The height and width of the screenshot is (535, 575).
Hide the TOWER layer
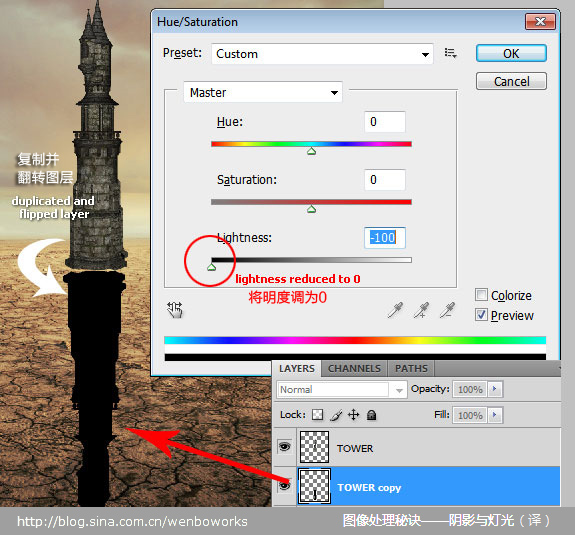[x=285, y=447]
